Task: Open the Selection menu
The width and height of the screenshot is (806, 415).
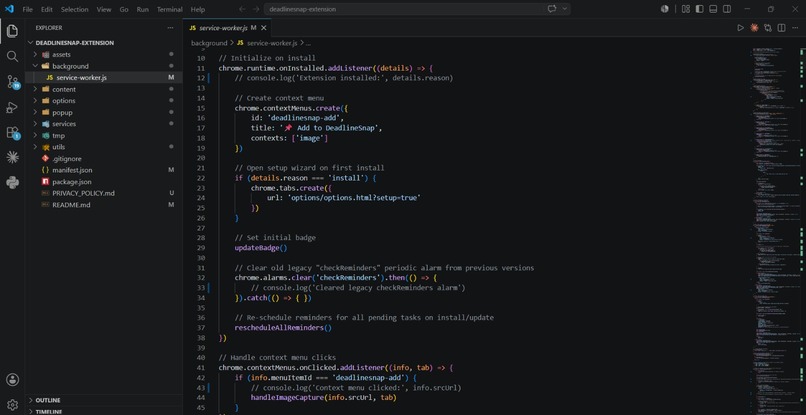Action: (x=75, y=9)
